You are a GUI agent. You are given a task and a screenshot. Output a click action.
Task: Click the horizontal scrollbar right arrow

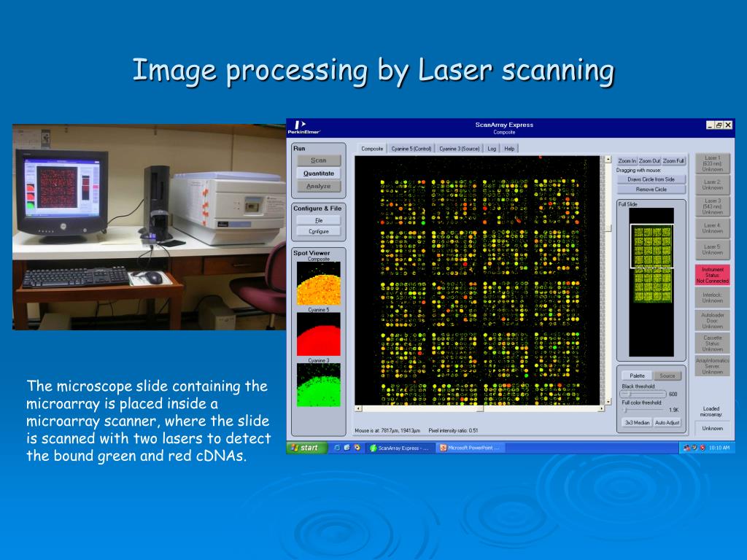point(601,408)
